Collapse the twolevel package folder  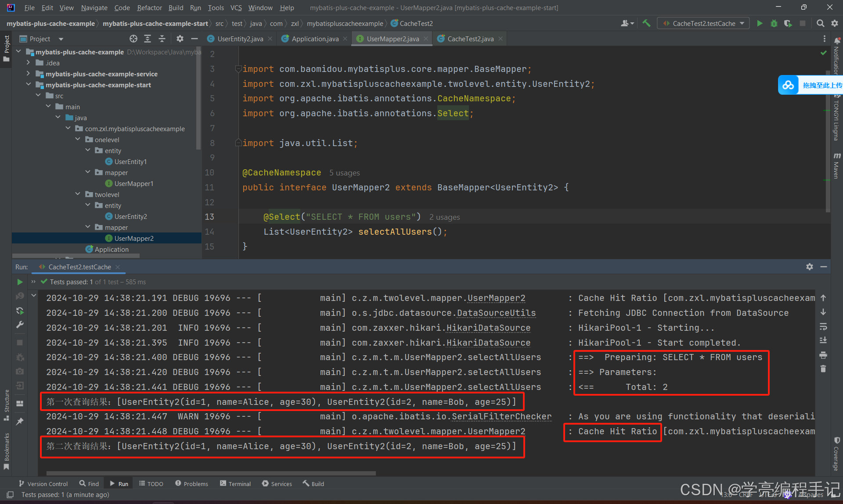pos(78,194)
